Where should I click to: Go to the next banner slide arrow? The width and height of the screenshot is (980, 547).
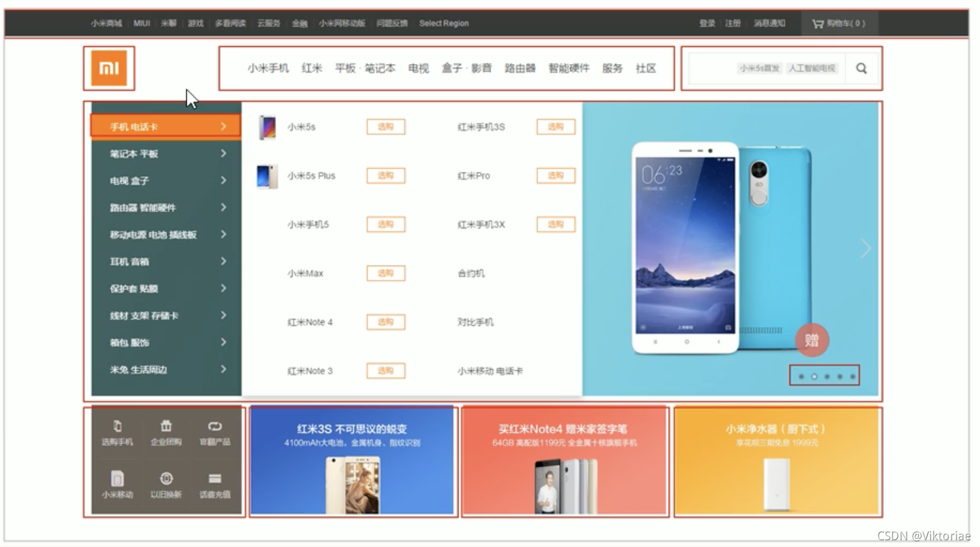click(865, 248)
